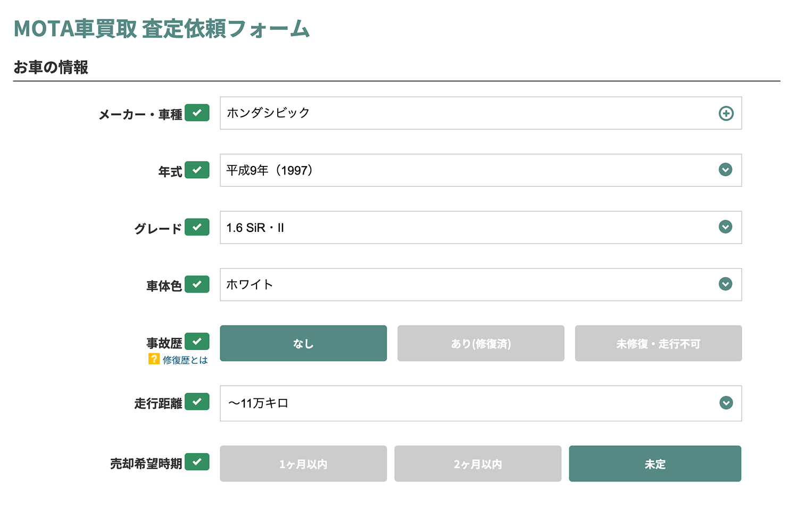Viewport: 798px width, 532px height.
Task: Choose 未定 for 売却希望時期
Action: pos(655,464)
